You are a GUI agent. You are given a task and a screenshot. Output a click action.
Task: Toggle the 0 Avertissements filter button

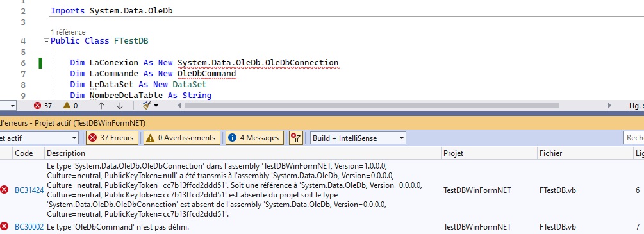click(x=181, y=138)
